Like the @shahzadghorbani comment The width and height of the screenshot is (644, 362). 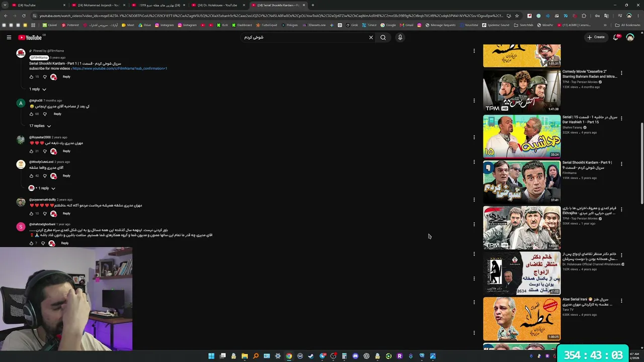pyautogui.click(x=31, y=243)
